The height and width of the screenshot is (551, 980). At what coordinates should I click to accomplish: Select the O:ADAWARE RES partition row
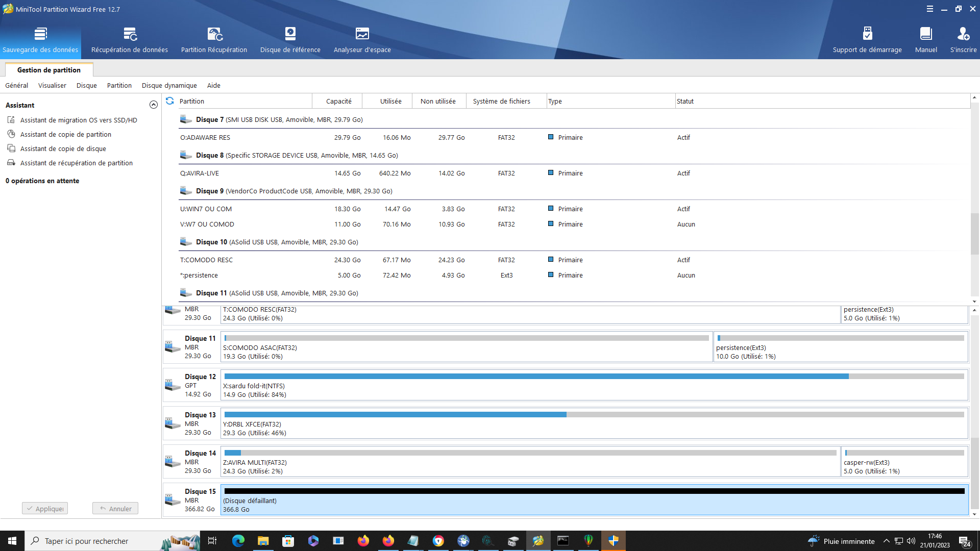[x=574, y=137]
